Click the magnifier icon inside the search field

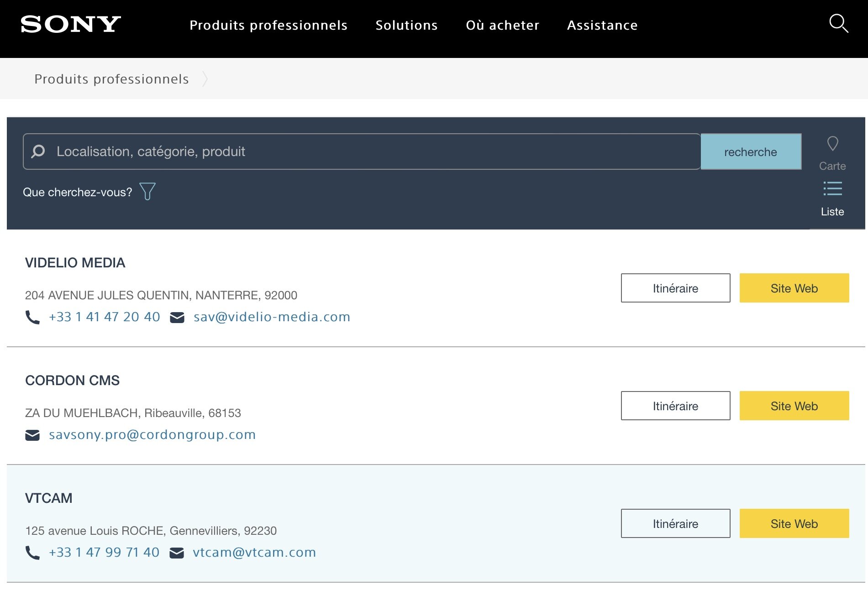click(38, 151)
